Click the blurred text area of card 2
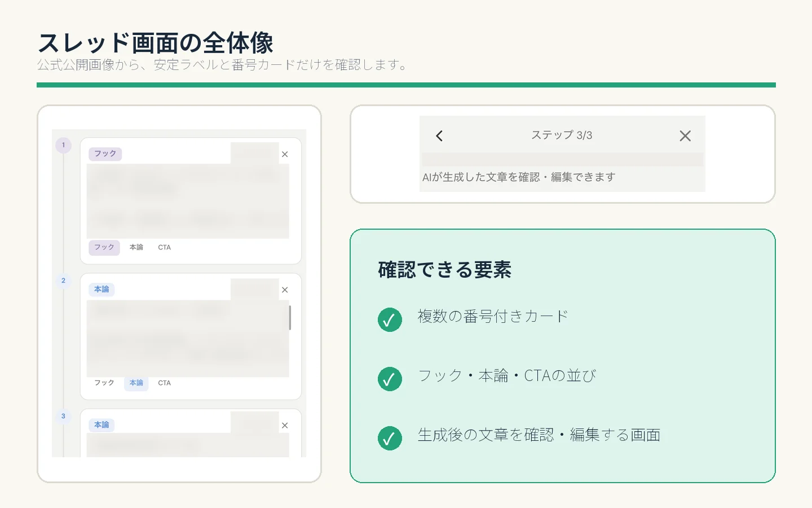812x508 pixels. pos(188,338)
